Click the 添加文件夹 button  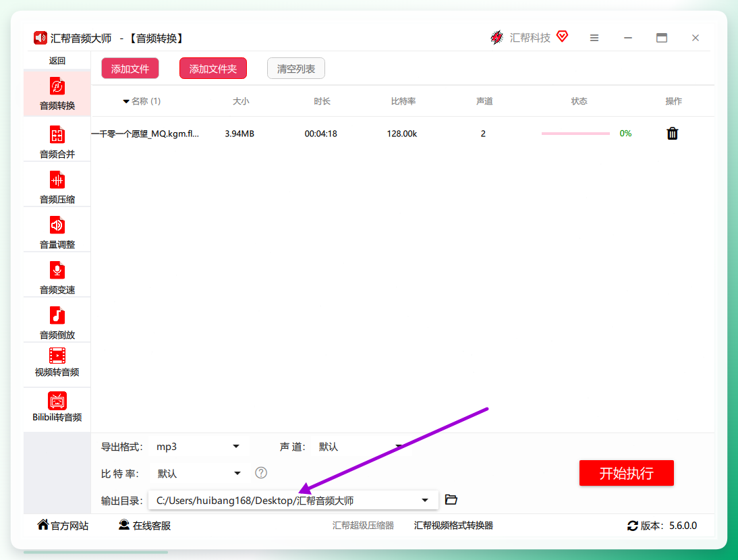pos(212,69)
